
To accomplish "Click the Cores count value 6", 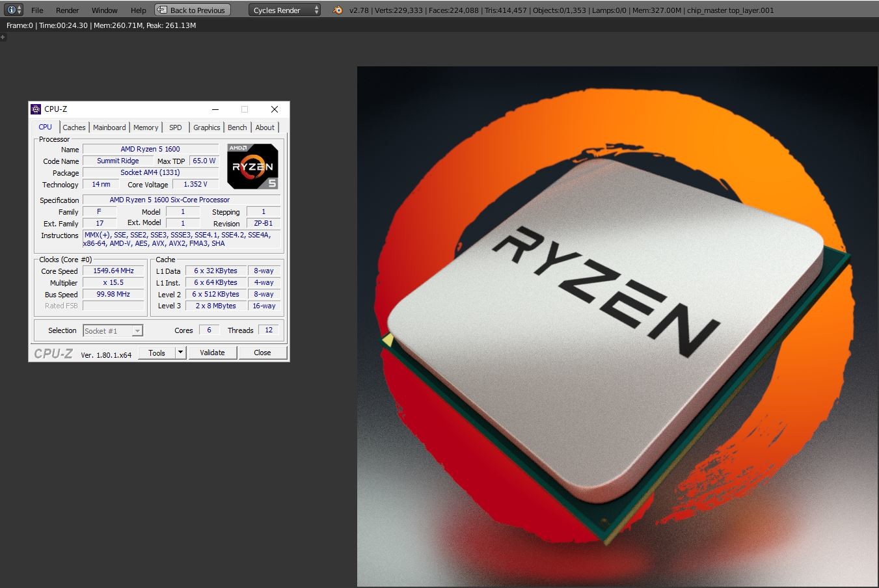I will (x=209, y=330).
